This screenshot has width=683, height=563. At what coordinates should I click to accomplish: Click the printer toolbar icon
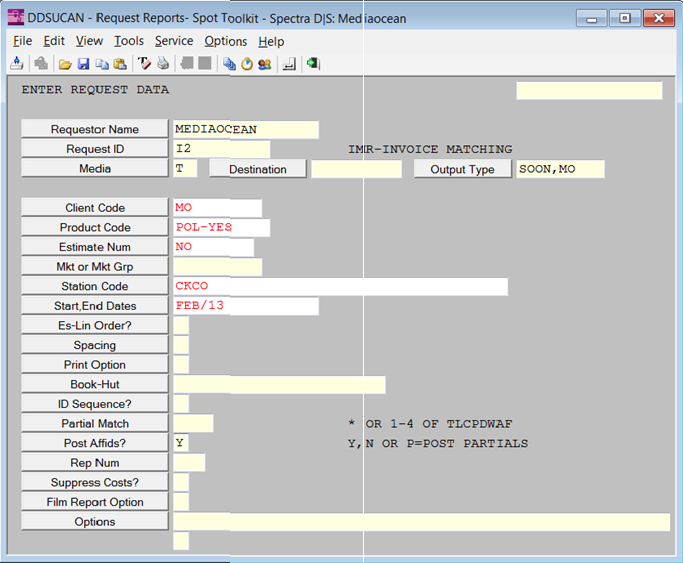click(163, 64)
